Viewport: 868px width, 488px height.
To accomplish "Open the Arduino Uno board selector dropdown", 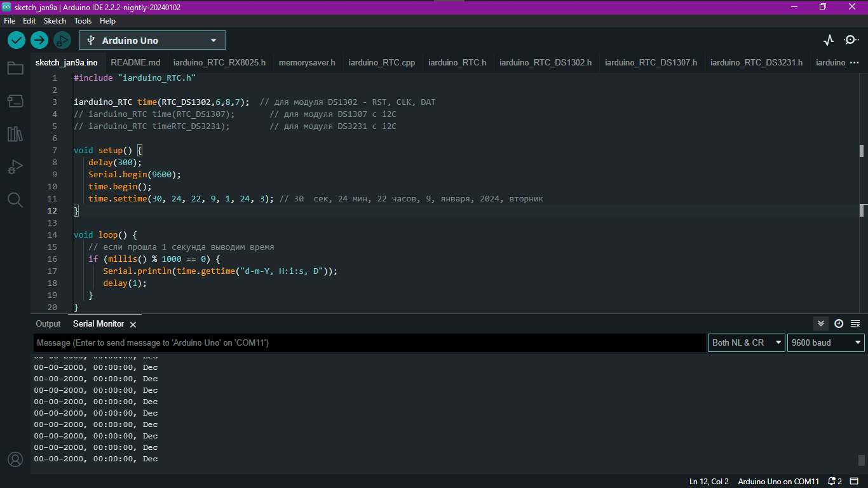I will [153, 40].
